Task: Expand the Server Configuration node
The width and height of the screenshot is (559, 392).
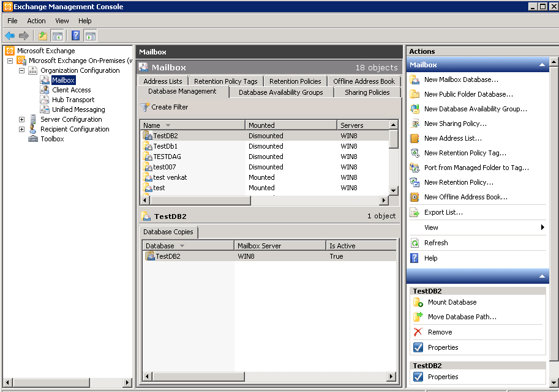Action: point(21,119)
